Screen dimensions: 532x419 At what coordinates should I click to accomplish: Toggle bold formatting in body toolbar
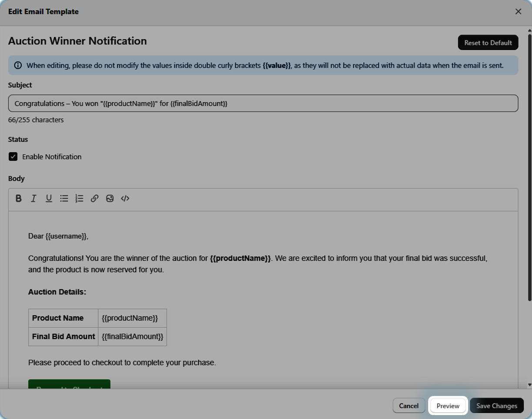point(18,198)
